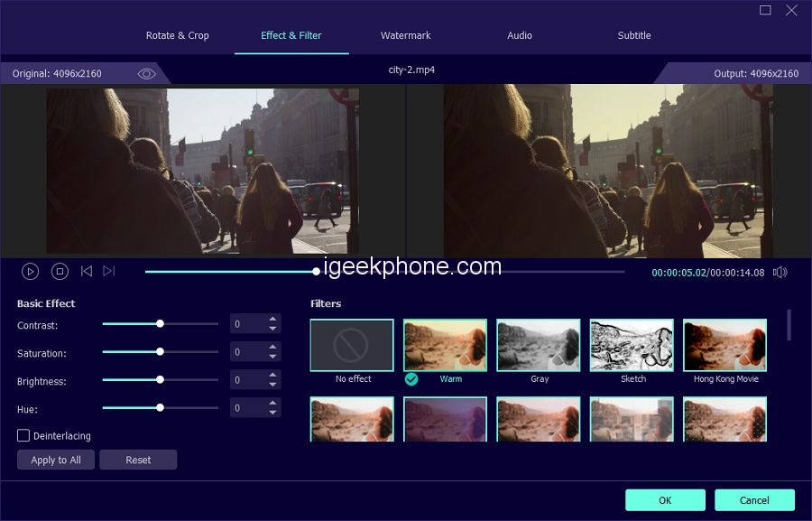Image resolution: width=812 pixels, height=521 pixels.
Task: Step to the next frame
Action: pyautogui.click(x=109, y=271)
